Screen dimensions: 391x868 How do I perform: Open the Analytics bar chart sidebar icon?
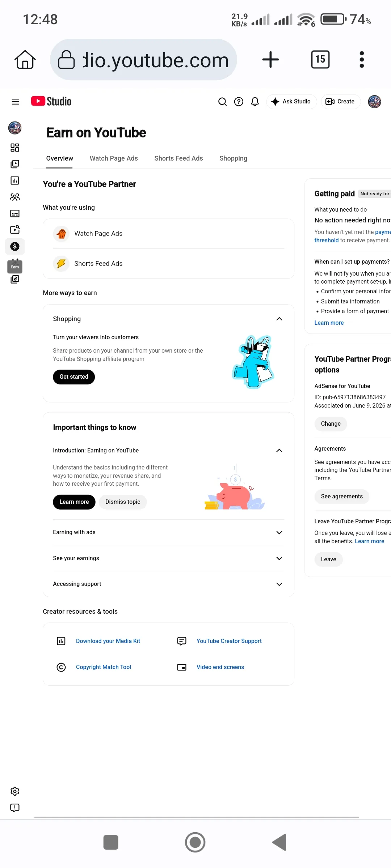[15, 180]
